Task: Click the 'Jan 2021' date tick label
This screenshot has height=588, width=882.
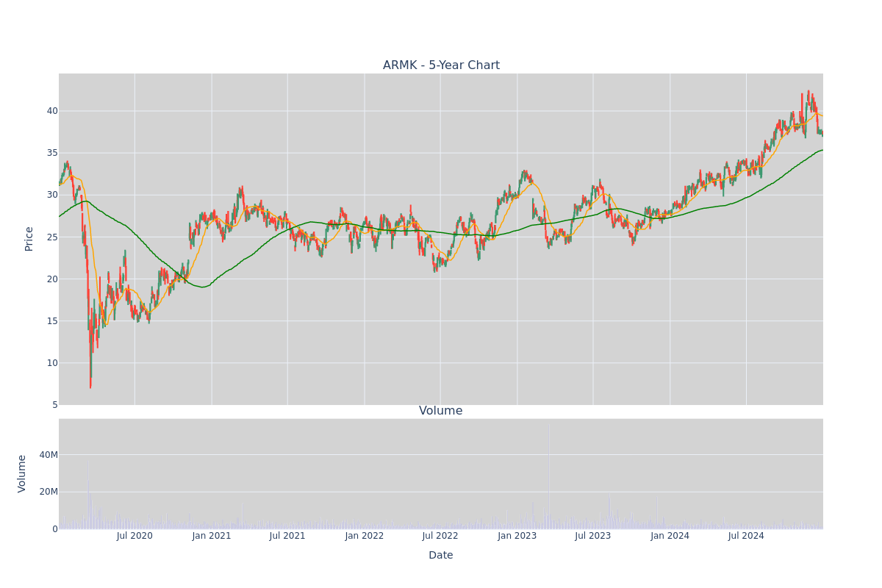Action: 212,536
